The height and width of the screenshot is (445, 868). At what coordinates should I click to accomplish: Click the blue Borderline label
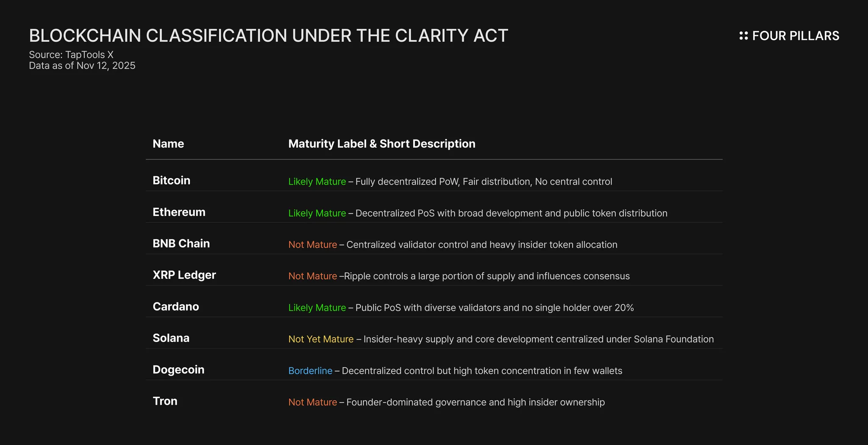[x=310, y=371]
